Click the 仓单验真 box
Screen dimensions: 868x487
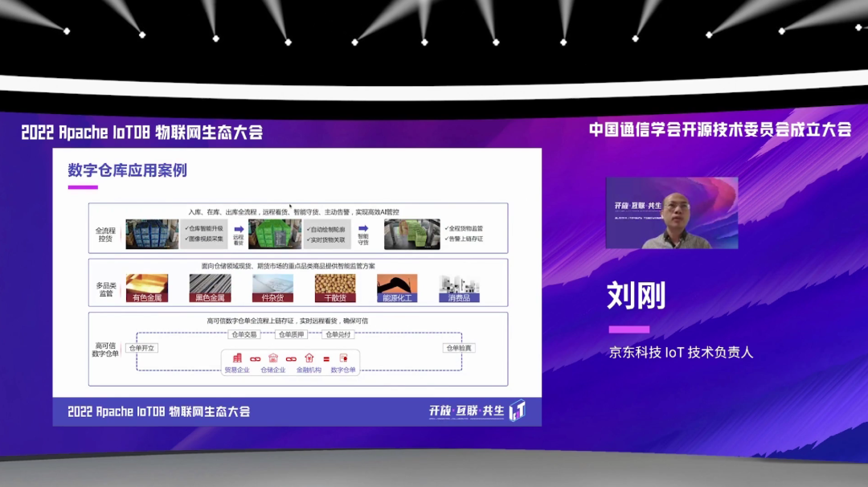pyautogui.click(x=459, y=348)
